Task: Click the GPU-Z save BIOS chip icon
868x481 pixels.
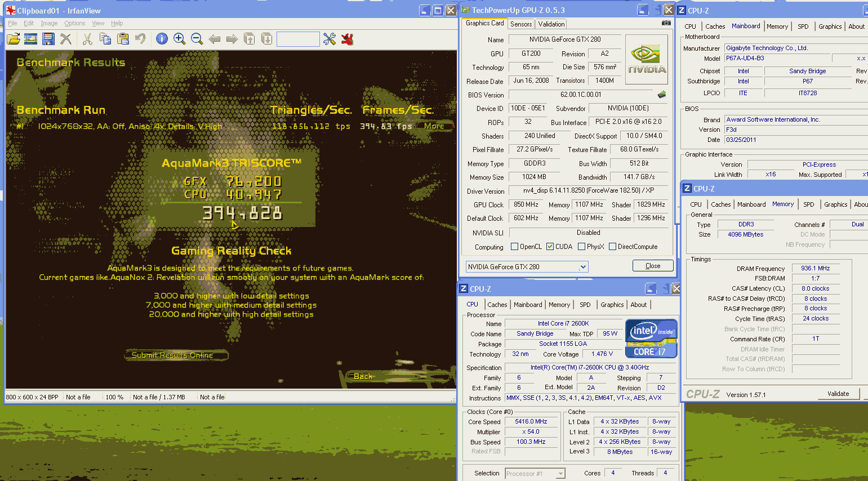Action: pos(662,94)
